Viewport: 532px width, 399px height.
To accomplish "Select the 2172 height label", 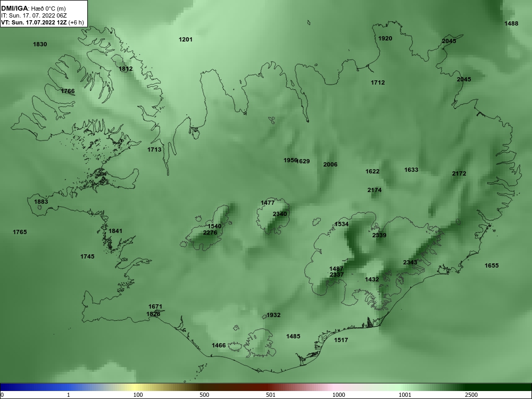I will tap(459, 173).
